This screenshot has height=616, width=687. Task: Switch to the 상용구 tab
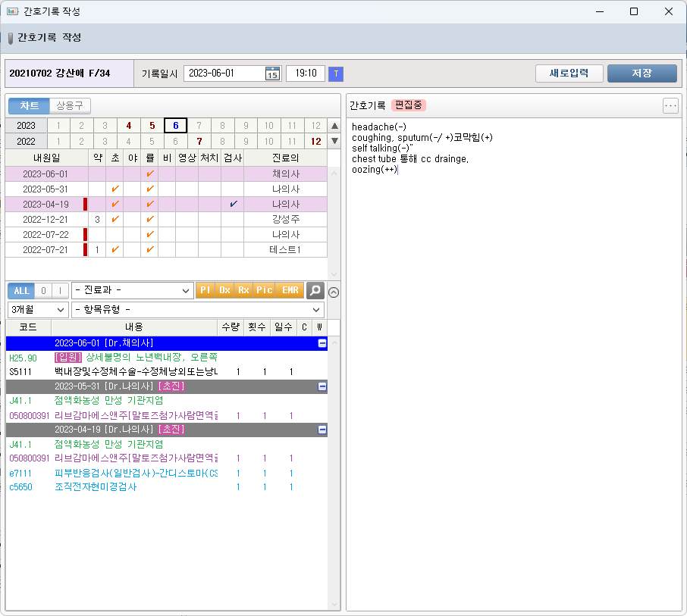coord(70,105)
